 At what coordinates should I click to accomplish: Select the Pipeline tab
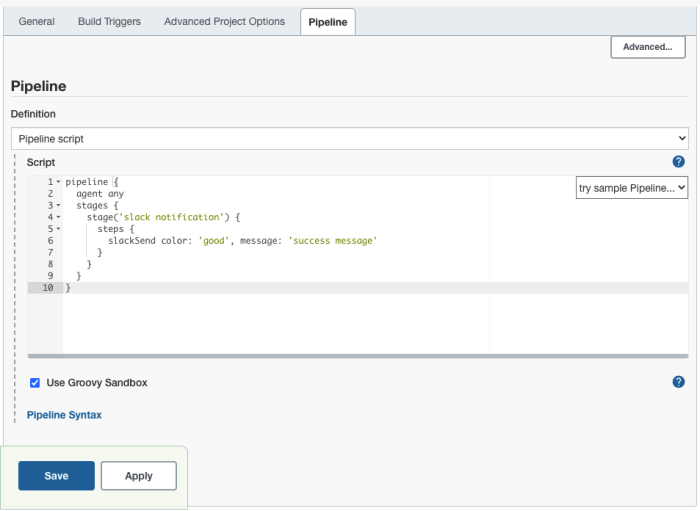point(328,22)
